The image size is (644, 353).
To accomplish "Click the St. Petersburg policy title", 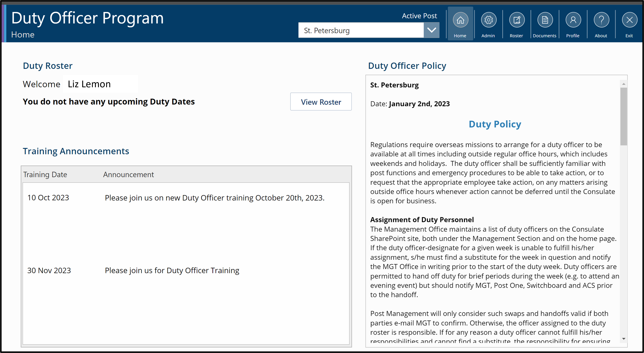I will coord(394,85).
